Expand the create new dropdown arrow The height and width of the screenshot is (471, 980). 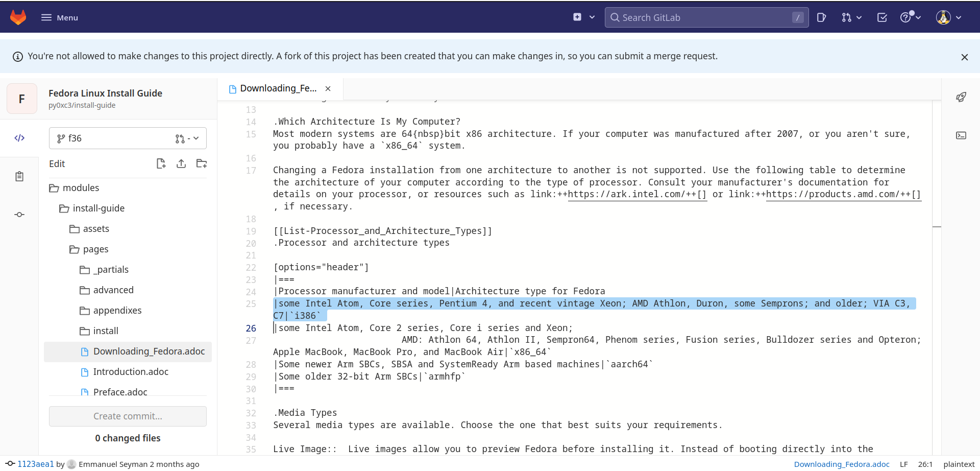coord(592,17)
